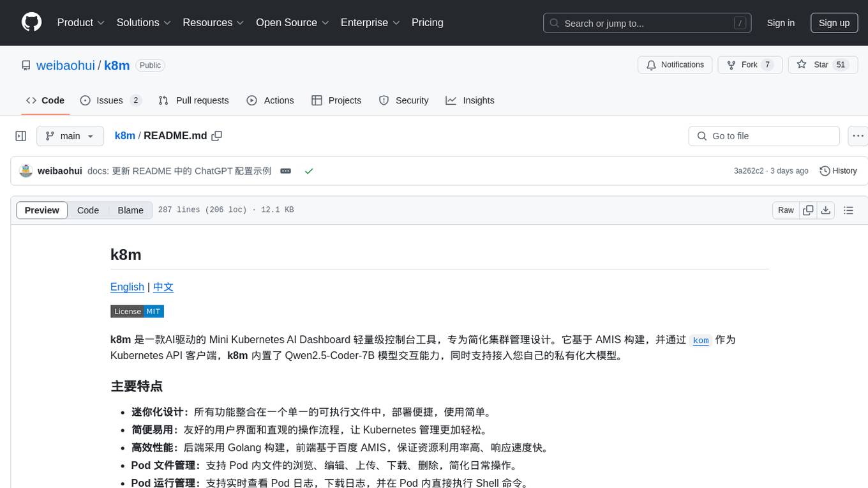The width and height of the screenshot is (868, 488).
Task: Open the kom library link
Action: [x=701, y=340]
